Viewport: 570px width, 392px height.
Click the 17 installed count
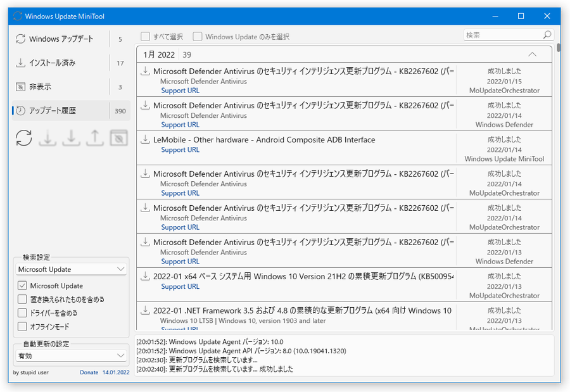120,63
